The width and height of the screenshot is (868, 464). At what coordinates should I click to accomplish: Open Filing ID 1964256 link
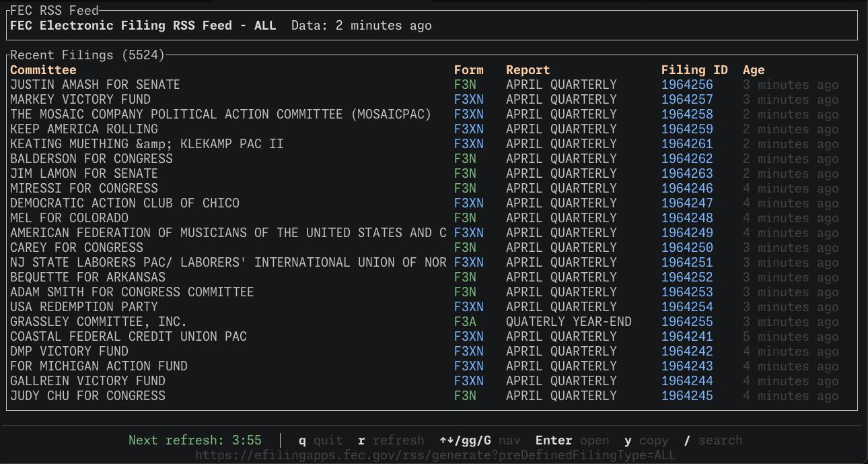coord(686,85)
